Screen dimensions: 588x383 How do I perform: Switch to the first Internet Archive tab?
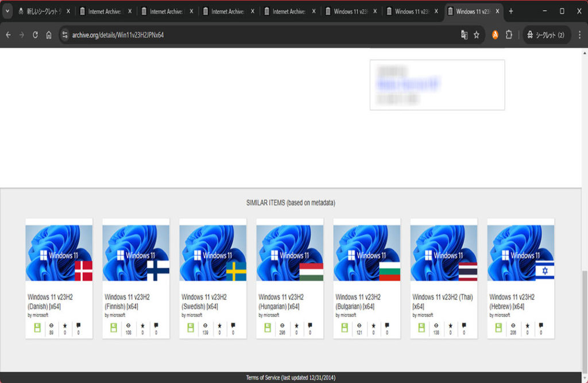103,11
